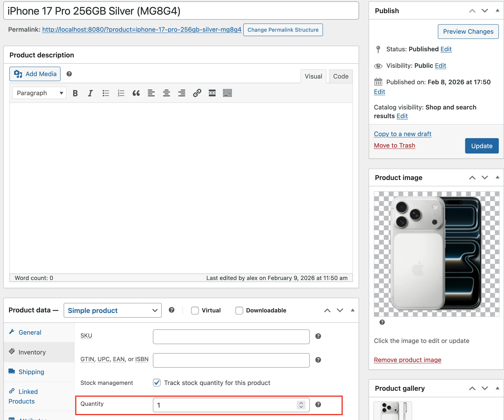Toggle the toolbar kitchen sink icon

point(227,93)
